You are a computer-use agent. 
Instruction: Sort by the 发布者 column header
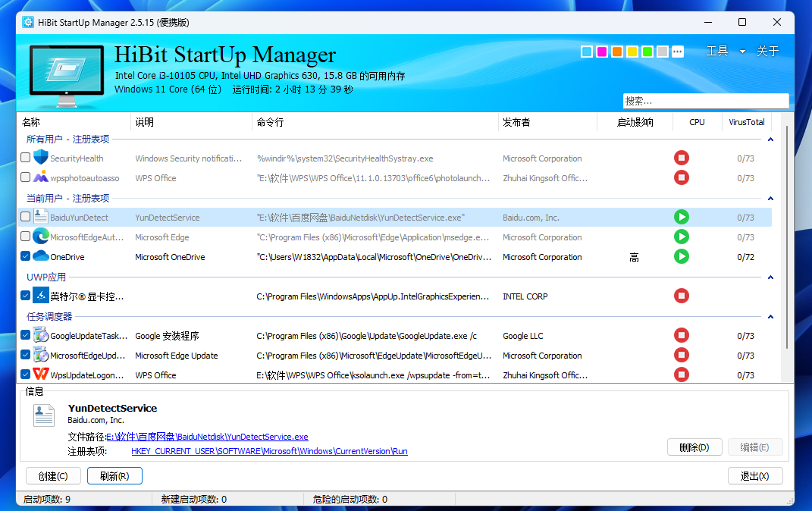[x=547, y=122]
